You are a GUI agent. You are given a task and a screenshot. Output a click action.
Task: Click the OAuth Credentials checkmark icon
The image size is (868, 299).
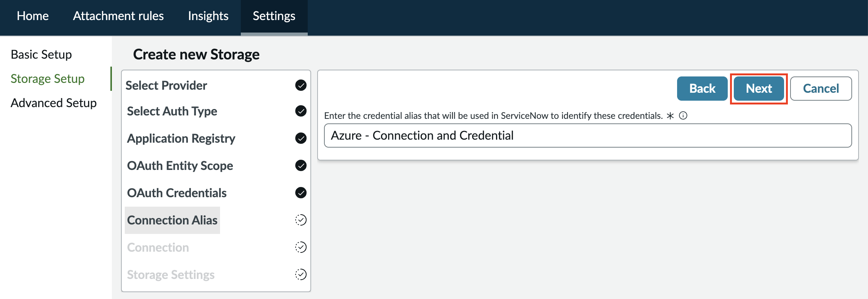pos(301,193)
